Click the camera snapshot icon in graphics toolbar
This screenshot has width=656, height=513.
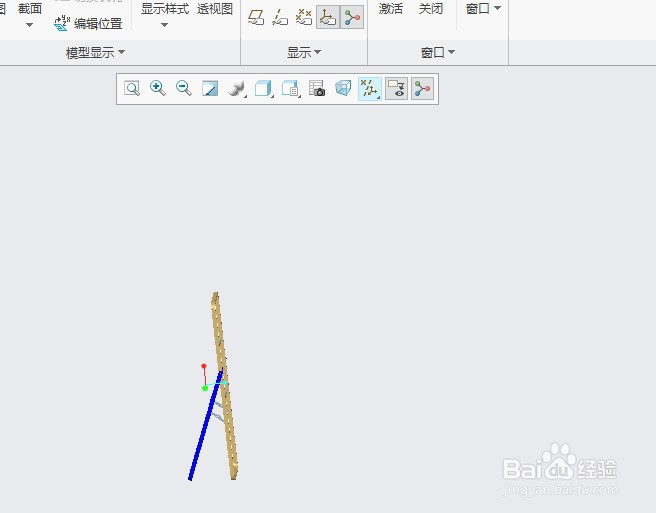click(x=317, y=89)
